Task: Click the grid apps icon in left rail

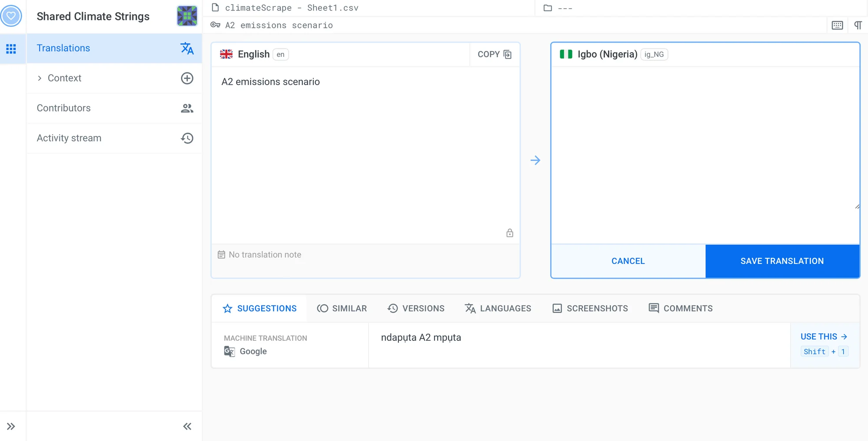Action: [x=11, y=49]
